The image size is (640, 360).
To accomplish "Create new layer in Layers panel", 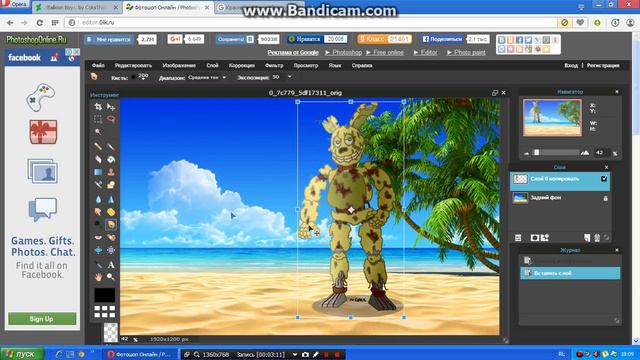I will 587,238.
